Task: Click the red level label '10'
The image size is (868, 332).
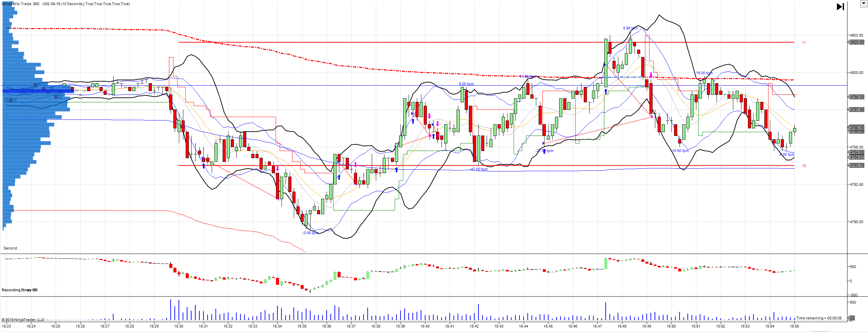Action: [804, 166]
